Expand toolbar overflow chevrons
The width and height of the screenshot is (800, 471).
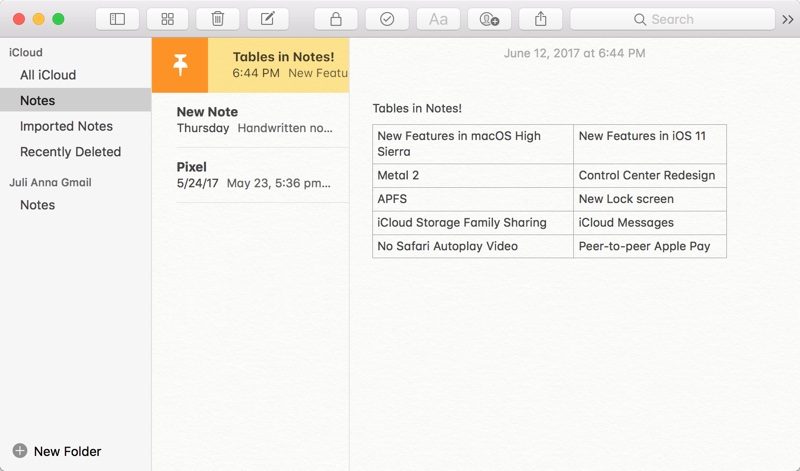coord(788,19)
